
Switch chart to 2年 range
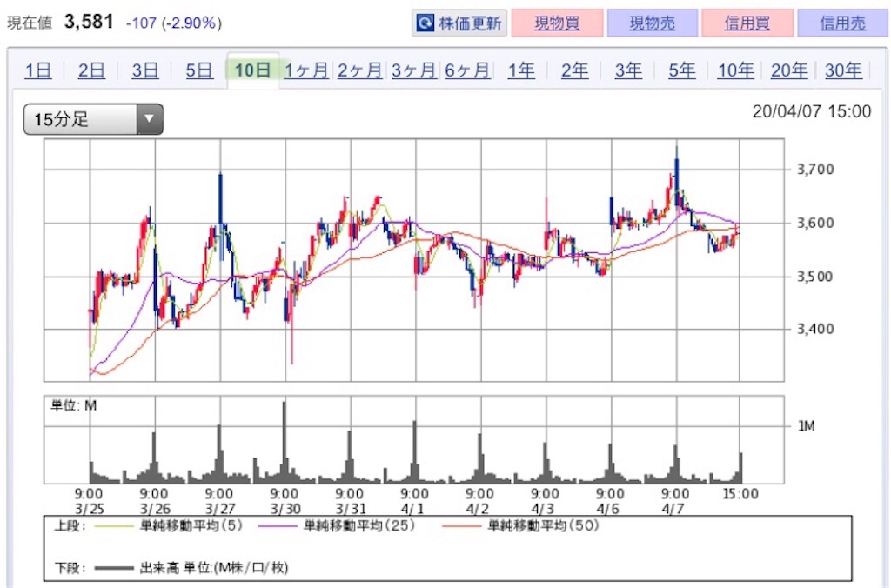click(x=574, y=70)
